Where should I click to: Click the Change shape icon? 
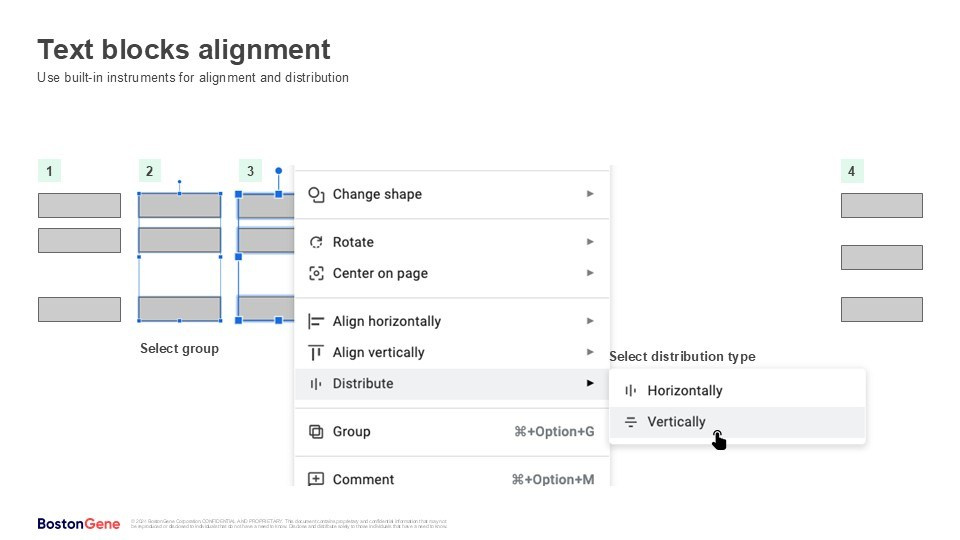[316, 194]
